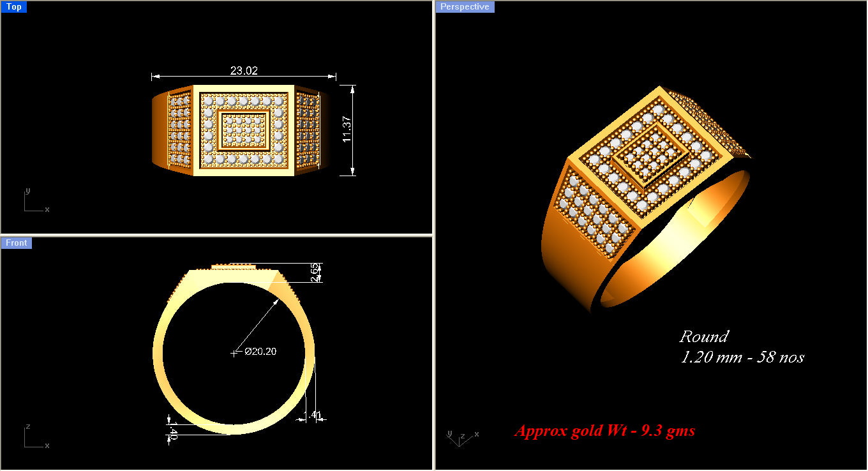This screenshot has width=868, height=471.
Task: Click the Front viewport title to activate it
Action: tap(16, 243)
